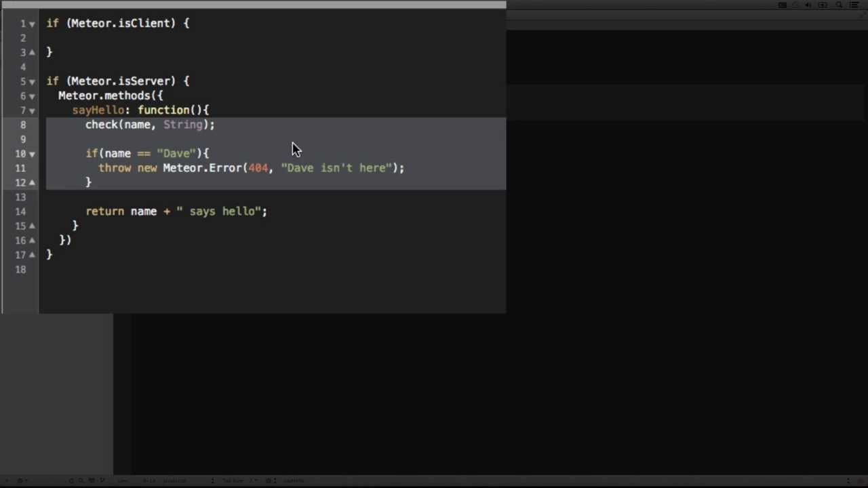Fold the Meteor.methods block at line 6
Screen dimensions: 868x488
(x=32, y=96)
